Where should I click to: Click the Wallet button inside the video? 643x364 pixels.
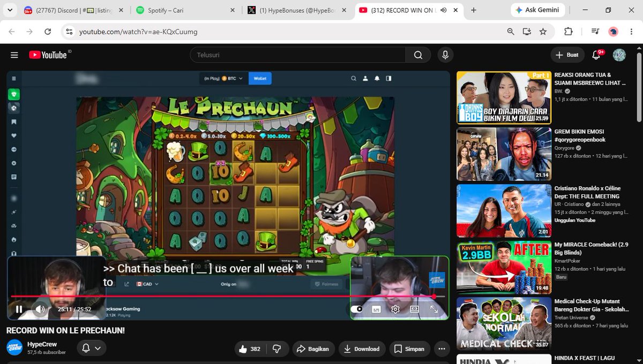(260, 79)
